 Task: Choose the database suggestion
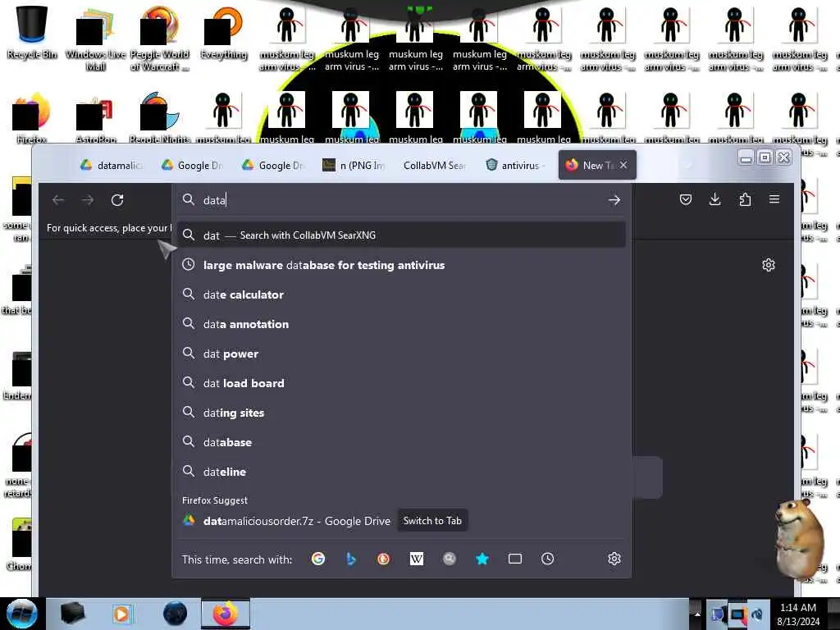pyautogui.click(x=401, y=442)
